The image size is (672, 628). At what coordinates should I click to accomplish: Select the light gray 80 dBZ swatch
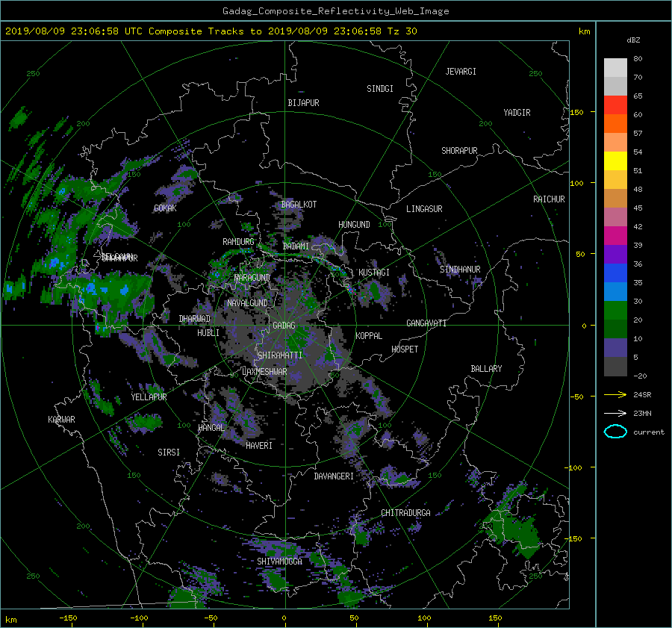coord(615,67)
